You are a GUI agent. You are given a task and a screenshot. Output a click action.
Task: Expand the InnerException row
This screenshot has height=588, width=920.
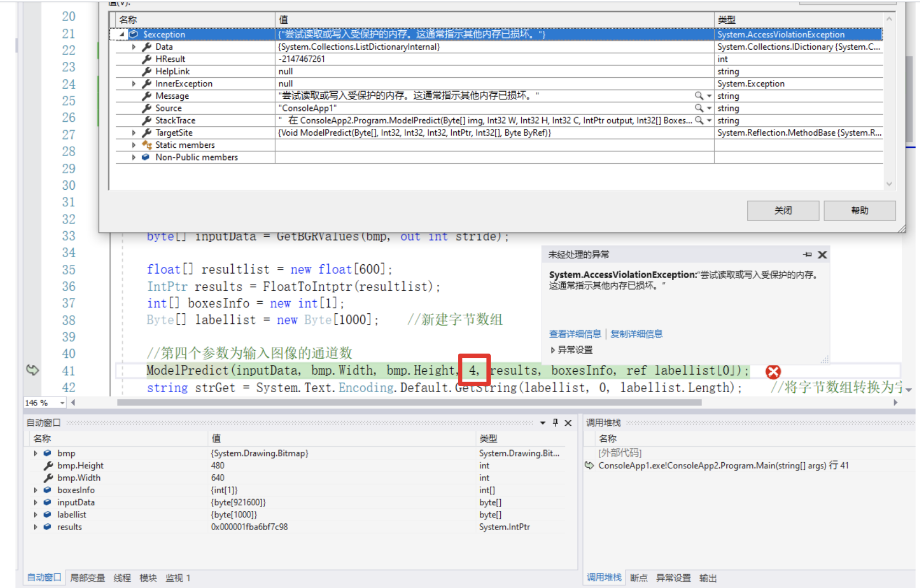[x=134, y=84]
